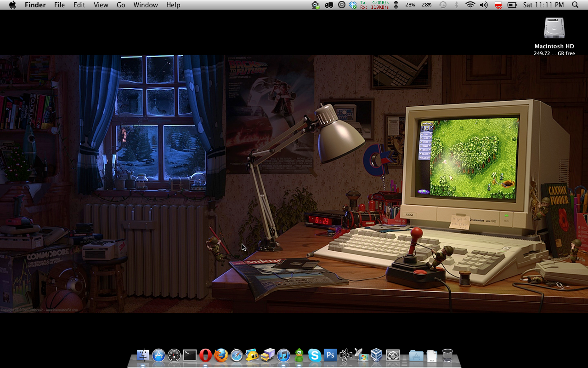Viewport: 588px width, 368px height.
Task: Open the View menu
Action: 101,5
